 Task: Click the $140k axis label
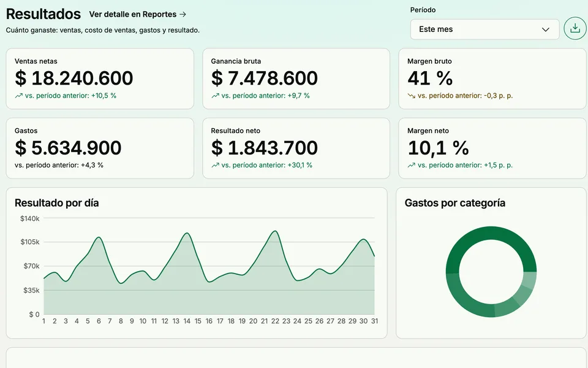point(30,218)
